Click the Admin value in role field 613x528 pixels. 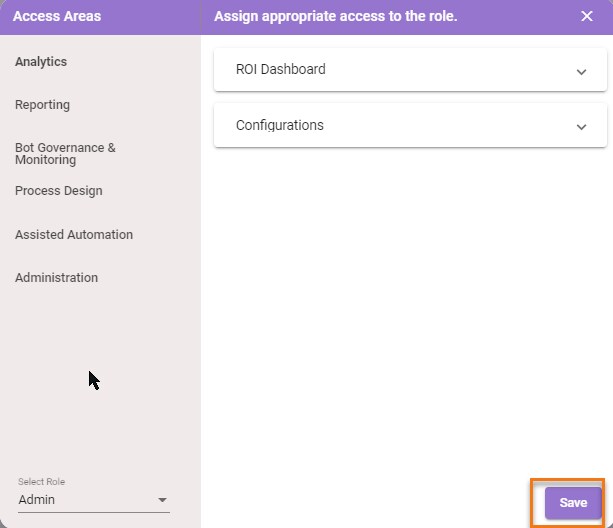click(36, 499)
